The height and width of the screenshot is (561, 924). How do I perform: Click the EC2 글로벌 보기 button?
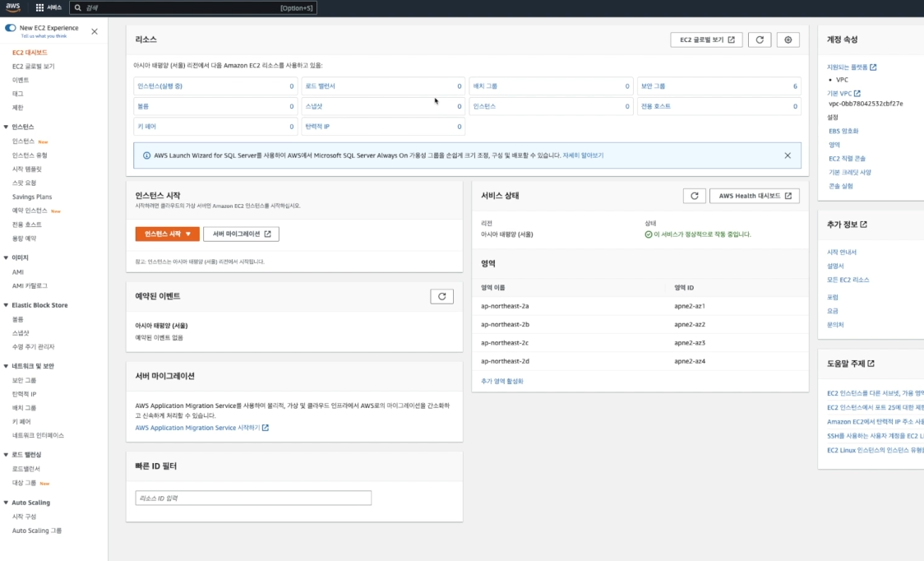tap(706, 39)
